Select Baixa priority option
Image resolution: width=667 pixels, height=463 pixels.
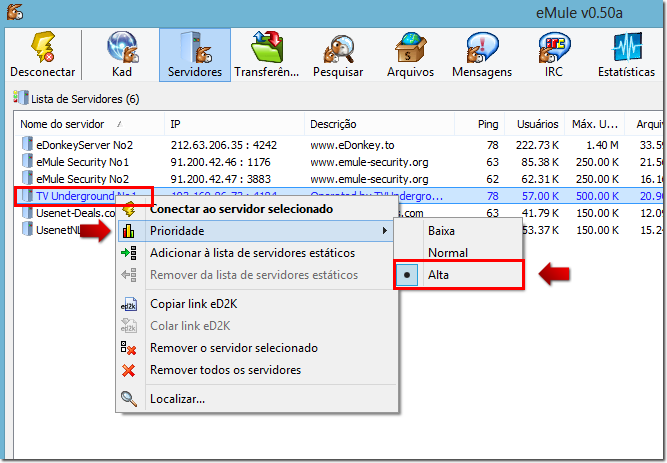coord(459,231)
